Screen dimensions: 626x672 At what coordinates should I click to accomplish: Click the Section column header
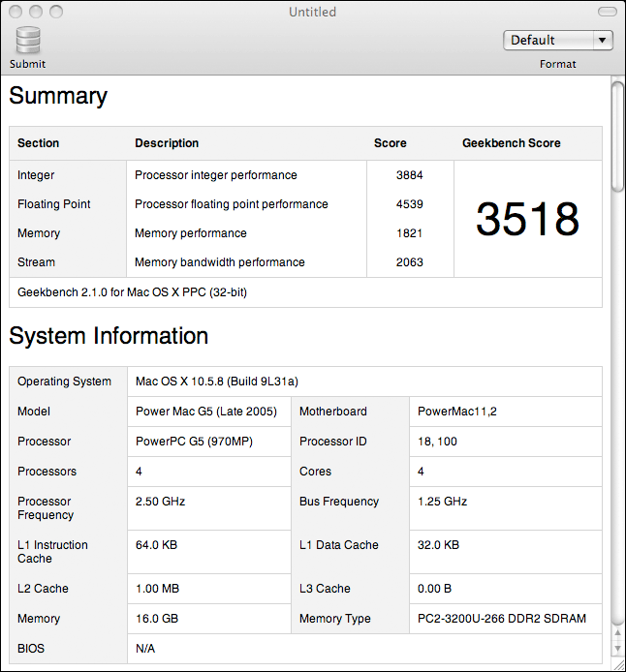coord(39,143)
